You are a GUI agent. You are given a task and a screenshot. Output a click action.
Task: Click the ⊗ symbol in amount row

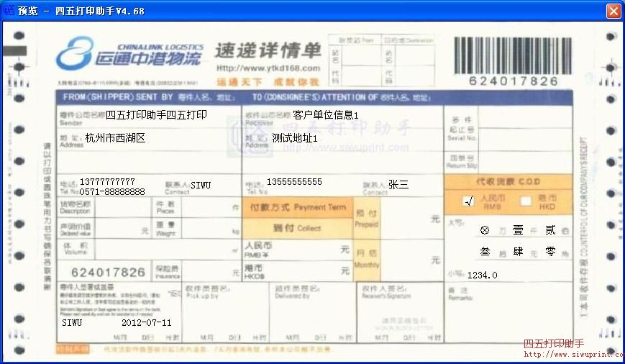pyautogui.click(x=485, y=230)
